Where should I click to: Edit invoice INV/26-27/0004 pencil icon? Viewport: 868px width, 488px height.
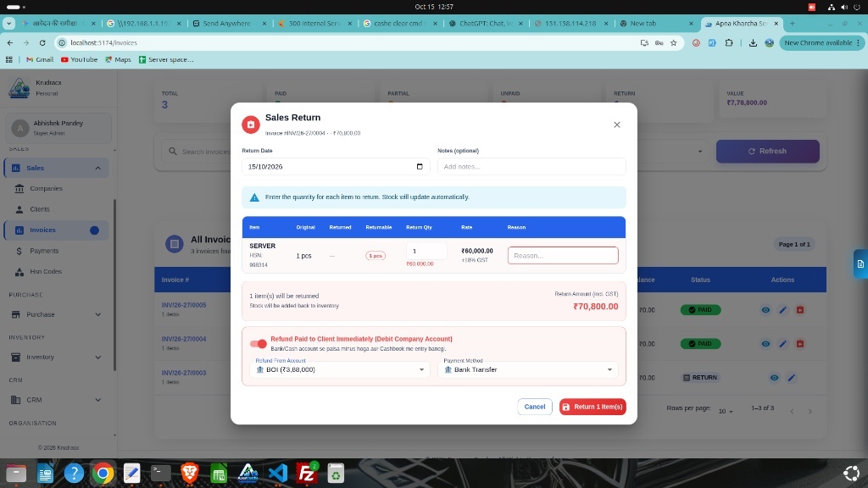(782, 344)
